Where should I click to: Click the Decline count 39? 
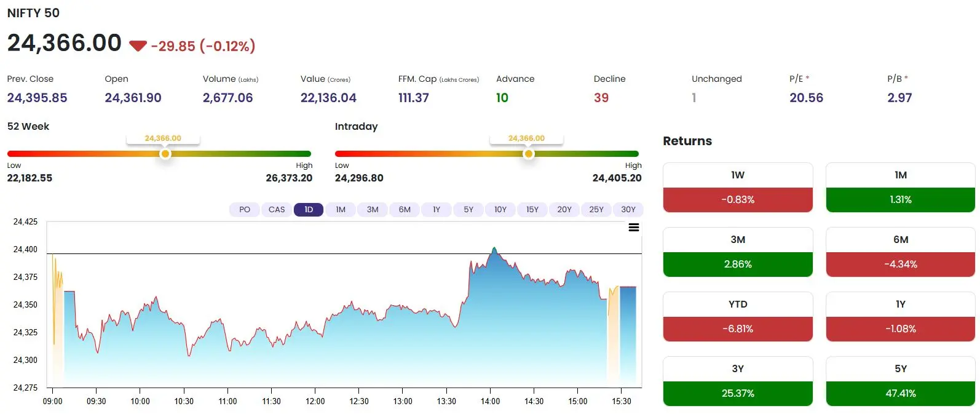tap(601, 98)
